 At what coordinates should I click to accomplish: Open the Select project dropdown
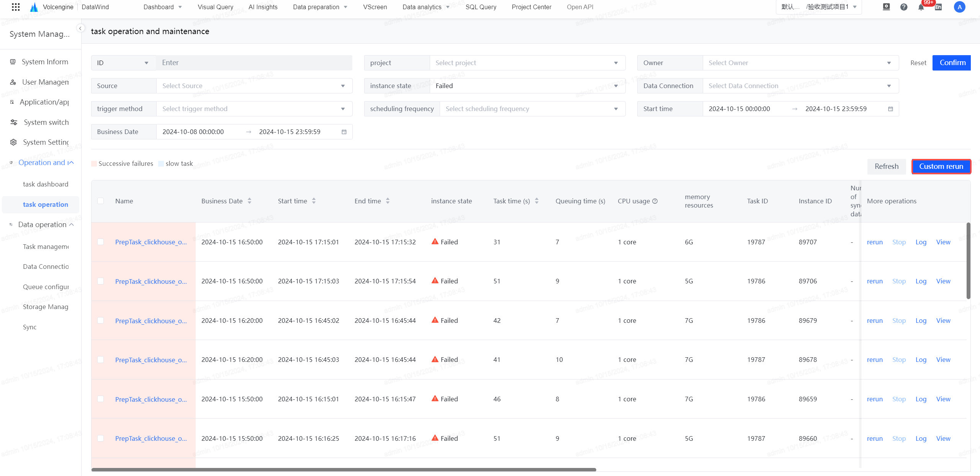527,63
